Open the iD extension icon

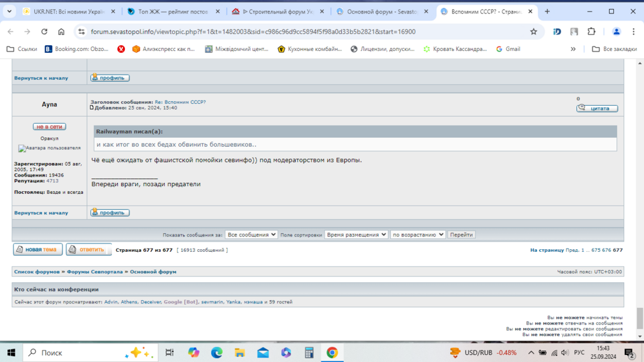pos(557,32)
